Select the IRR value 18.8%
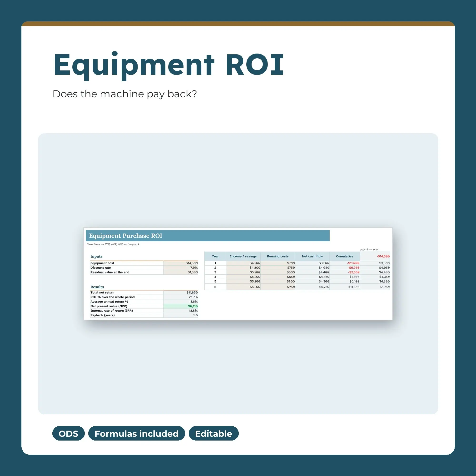476x476 pixels. coord(181,311)
